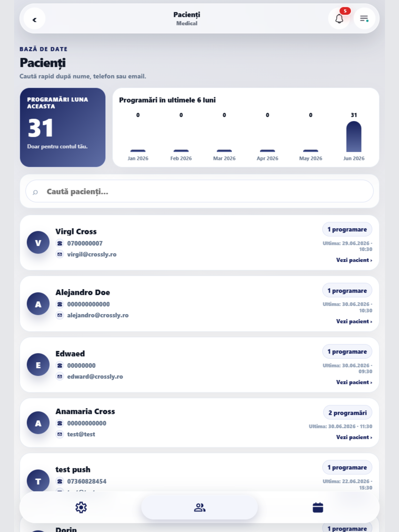
Task: Focus the Caută pacienți search field
Action: pyautogui.click(x=199, y=191)
